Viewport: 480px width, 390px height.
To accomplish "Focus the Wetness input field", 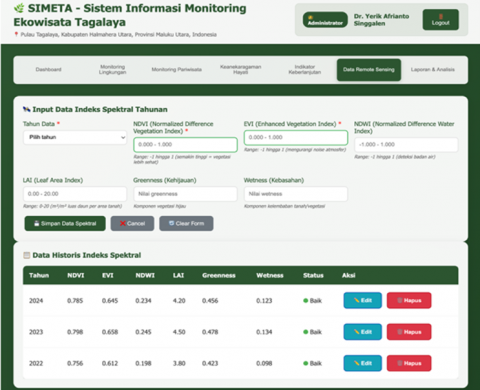I will coord(296,194).
